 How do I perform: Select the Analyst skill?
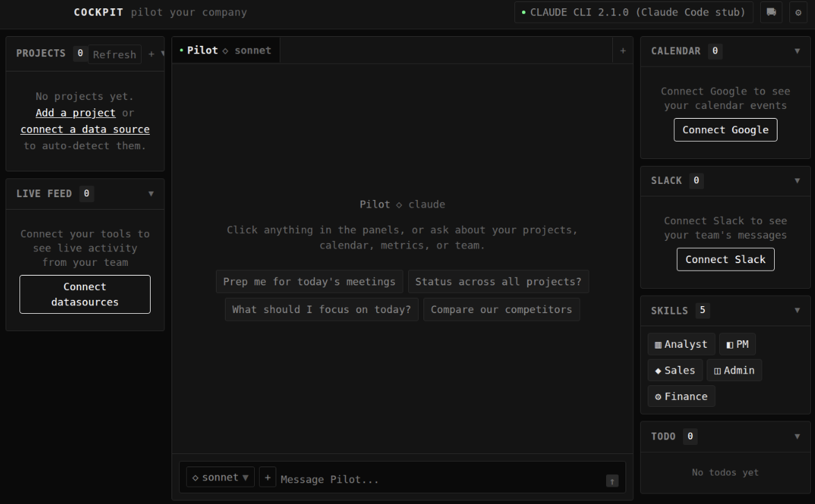pos(681,344)
